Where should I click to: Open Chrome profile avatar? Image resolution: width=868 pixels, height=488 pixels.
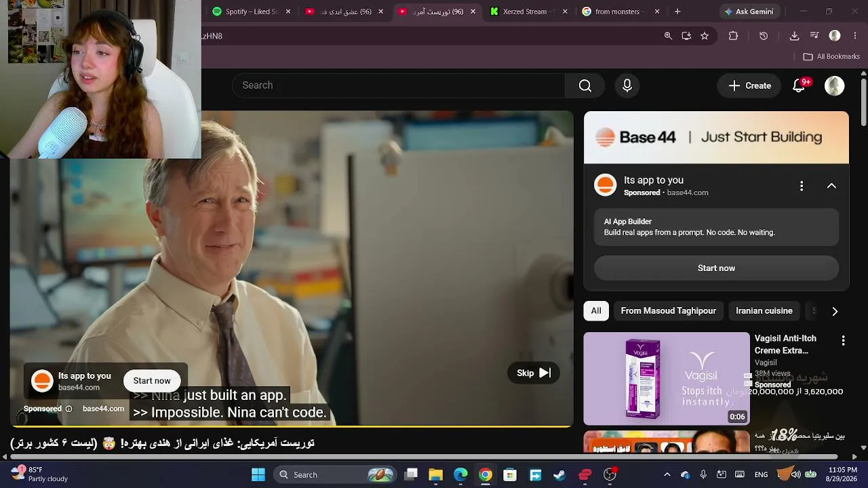pyautogui.click(x=835, y=36)
